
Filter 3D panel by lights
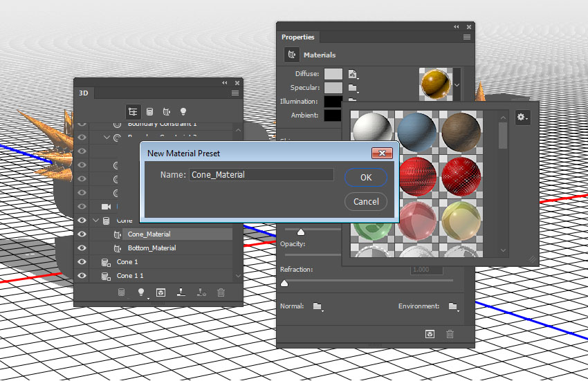point(183,111)
